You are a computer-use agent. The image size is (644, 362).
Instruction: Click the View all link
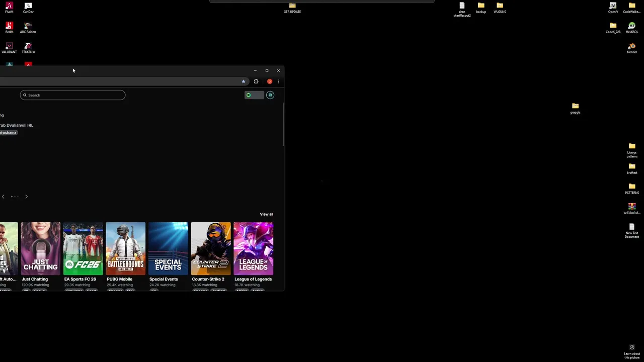coord(267,214)
